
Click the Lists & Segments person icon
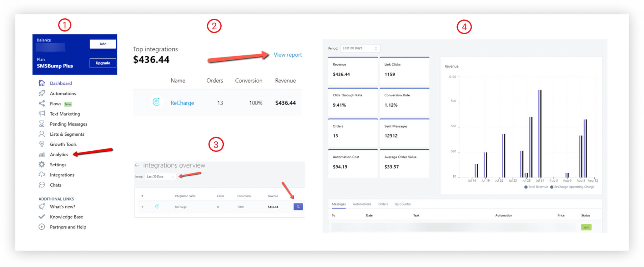tap(42, 134)
